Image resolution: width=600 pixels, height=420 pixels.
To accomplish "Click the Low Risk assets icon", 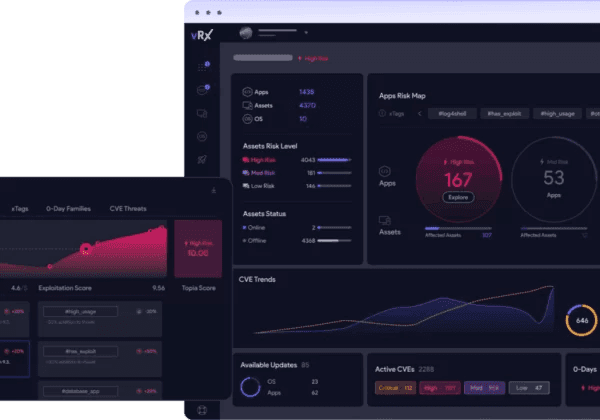I will click(x=246, y=186).
